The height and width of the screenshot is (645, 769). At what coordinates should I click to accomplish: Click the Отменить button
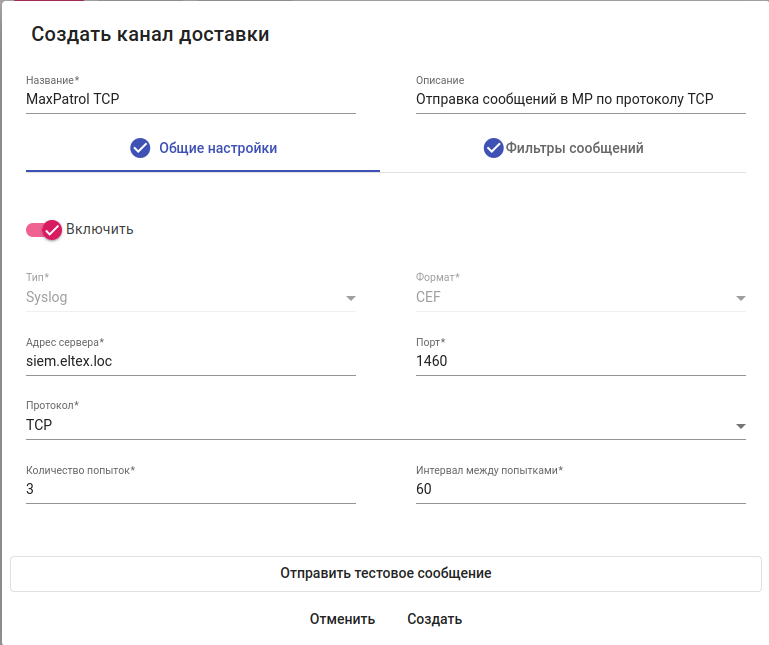tap(342, 619)
